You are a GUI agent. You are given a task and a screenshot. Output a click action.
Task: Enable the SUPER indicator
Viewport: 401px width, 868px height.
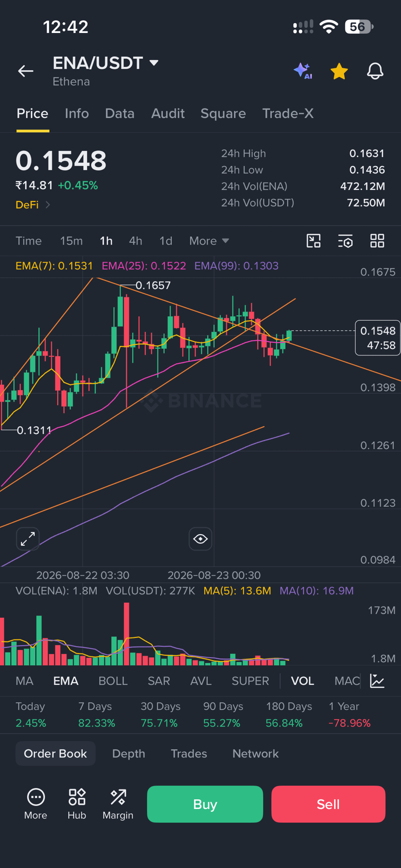tap(250, 681)
